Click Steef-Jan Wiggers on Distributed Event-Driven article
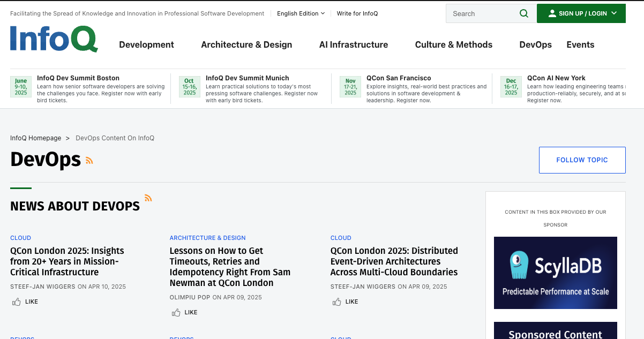This screenshot has width=644, height=339. [x=363, y=287]
